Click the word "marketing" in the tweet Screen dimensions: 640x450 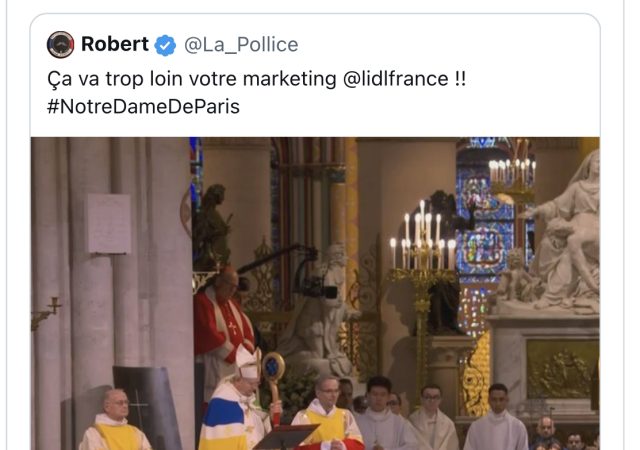(289, 78)
